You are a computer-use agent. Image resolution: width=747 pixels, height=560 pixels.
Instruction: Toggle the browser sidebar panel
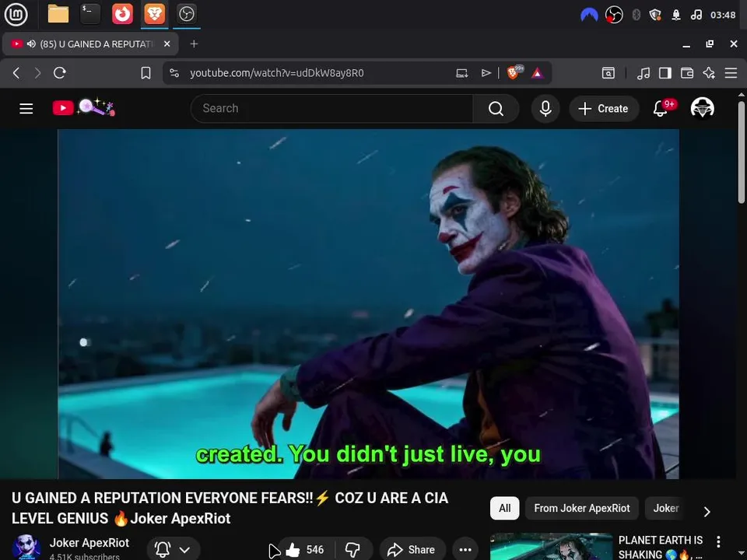coord(665,73)
